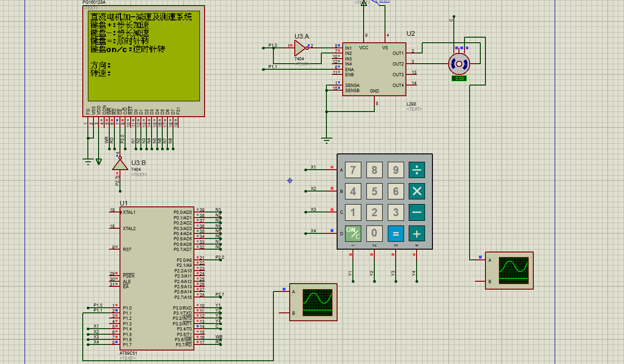This screenshot has width=624, height=364.
Task: Click the motor's 0.00 speed readout
Action: [459, 79]
